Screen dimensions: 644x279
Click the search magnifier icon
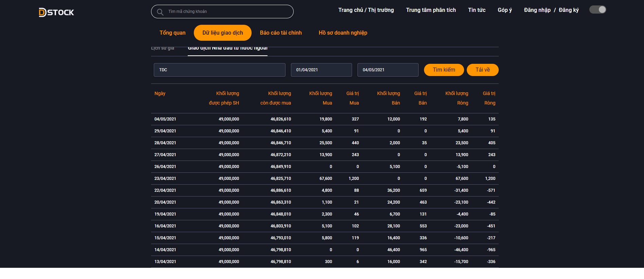160,12
